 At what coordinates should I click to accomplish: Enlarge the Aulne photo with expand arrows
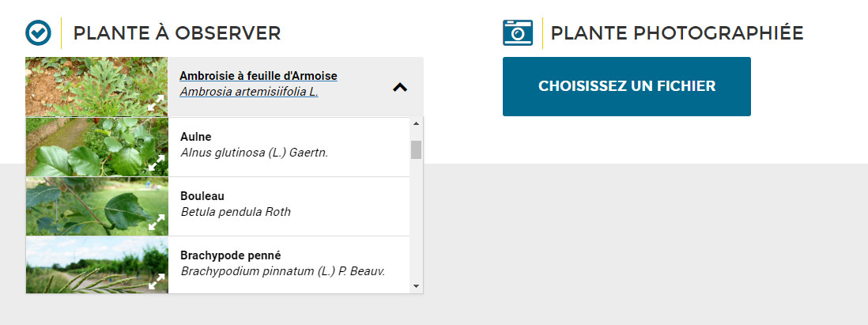(x=157, y=162)
